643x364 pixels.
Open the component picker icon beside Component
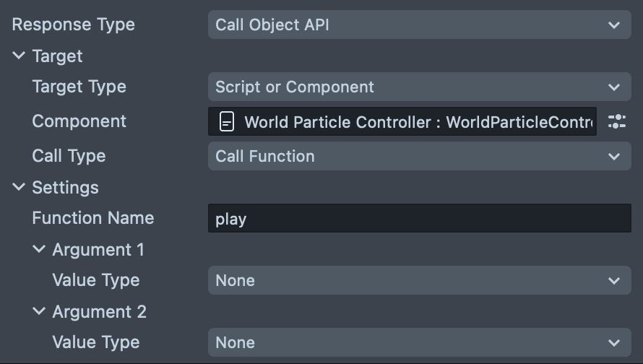pos(616,121)
